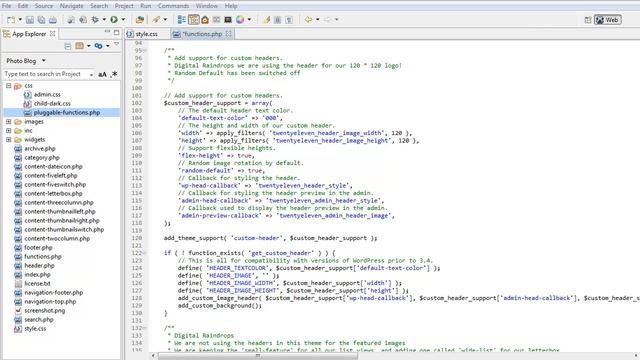640x360 pixels.
Task: Expand the images folder
Action: pyautogui.click(x=9, y=122)
